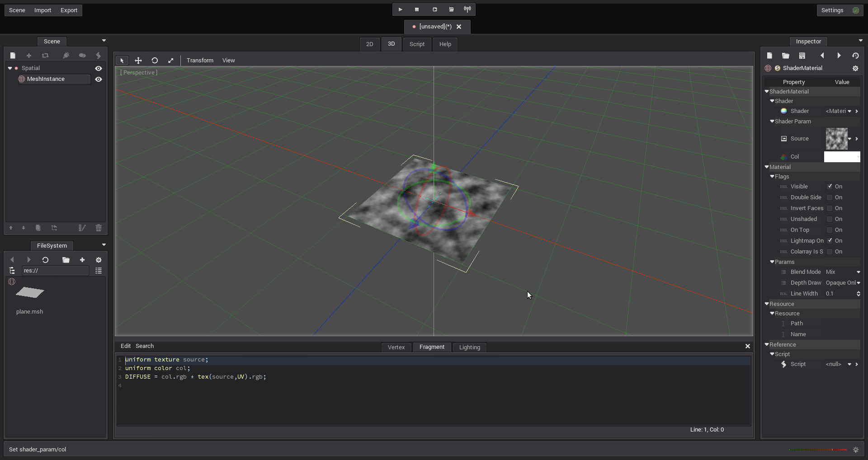Collapse the Flags section
The image size is (868, 460).
point(772,176)
